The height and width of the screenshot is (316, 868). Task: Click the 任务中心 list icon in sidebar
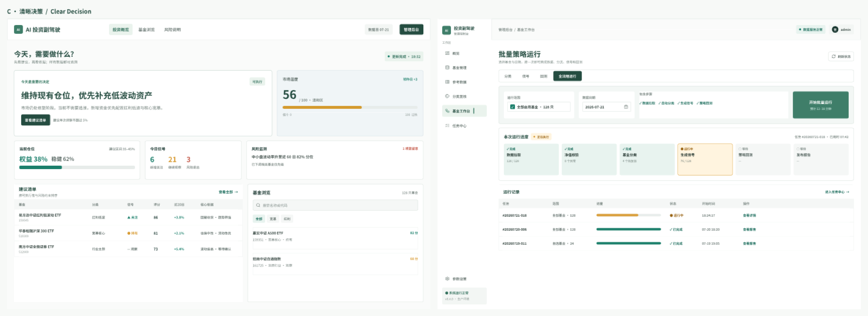pos(447,126)
